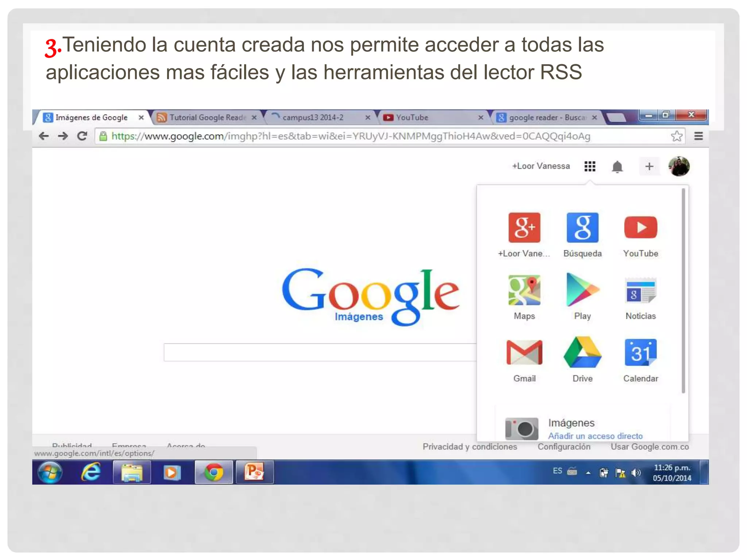Click the browser back arrow
747x560 pixels.
click(44, 136)
